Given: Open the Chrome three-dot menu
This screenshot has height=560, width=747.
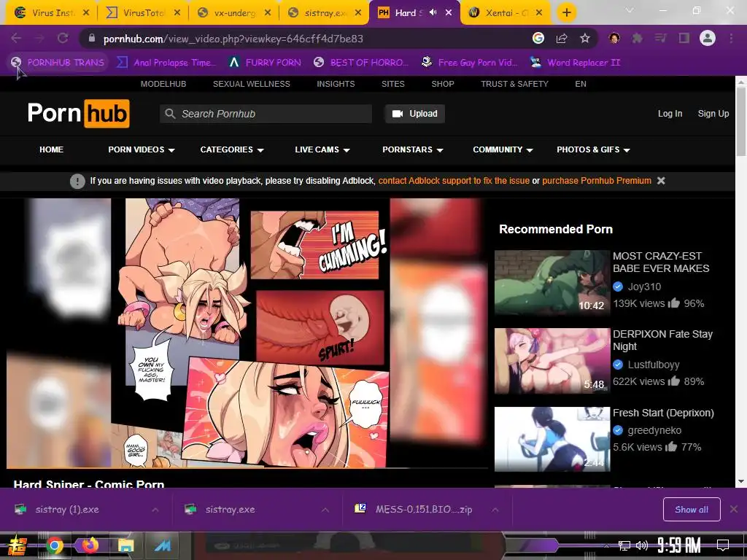Looking at the screenshot, I should [731, 38].
